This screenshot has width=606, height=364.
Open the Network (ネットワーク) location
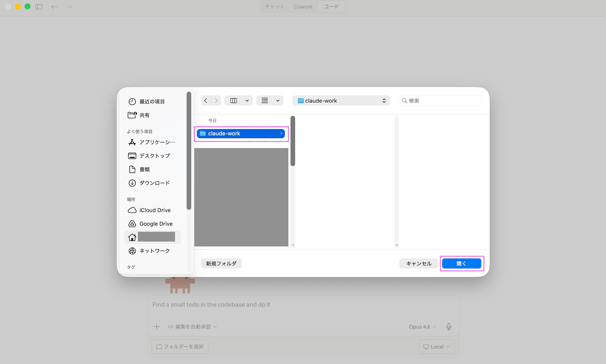[x=155, y=251]
